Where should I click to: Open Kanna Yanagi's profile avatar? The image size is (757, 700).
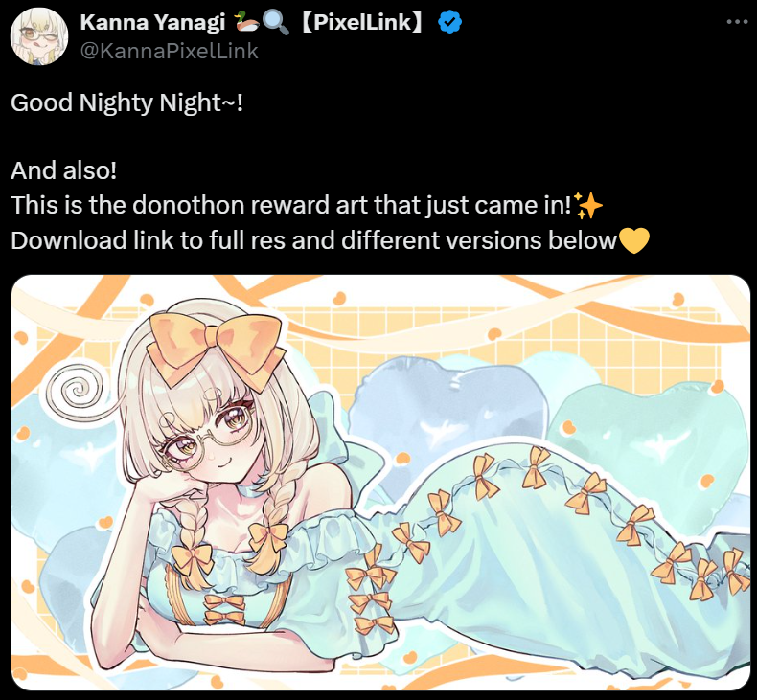(39, 36)
